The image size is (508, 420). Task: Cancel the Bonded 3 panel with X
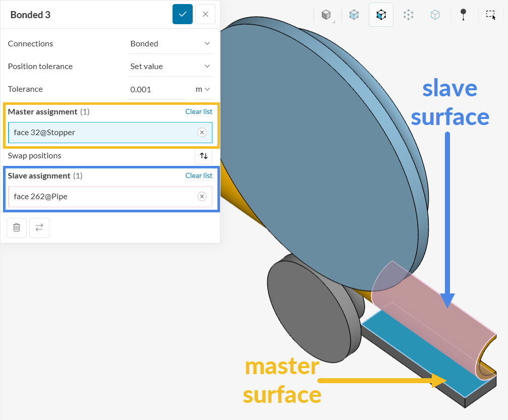coord(205,14)
